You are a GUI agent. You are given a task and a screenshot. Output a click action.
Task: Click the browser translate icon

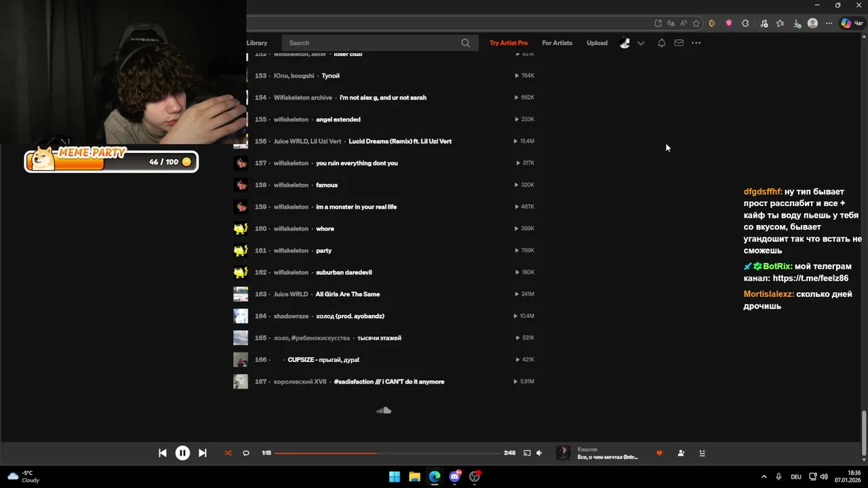coord(671,23)
